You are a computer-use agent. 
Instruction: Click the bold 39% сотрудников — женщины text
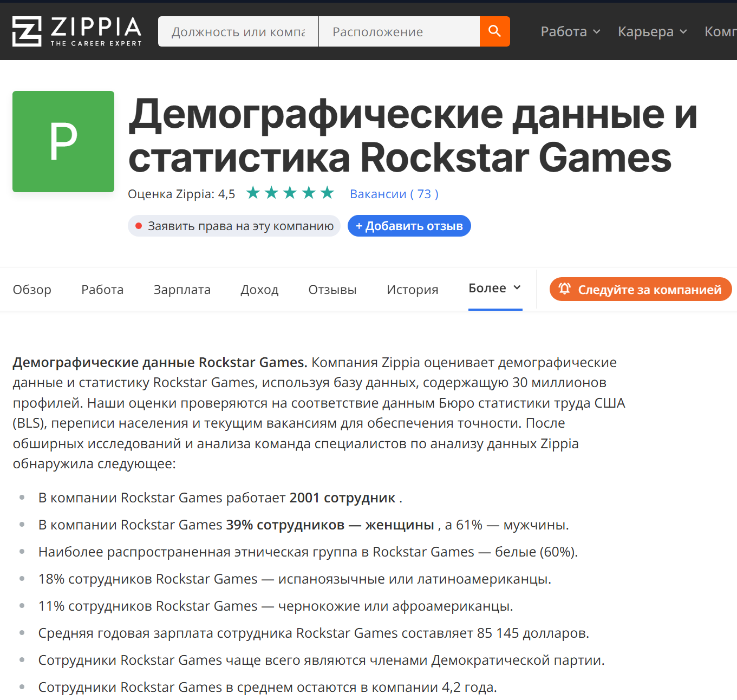(330, 525)
